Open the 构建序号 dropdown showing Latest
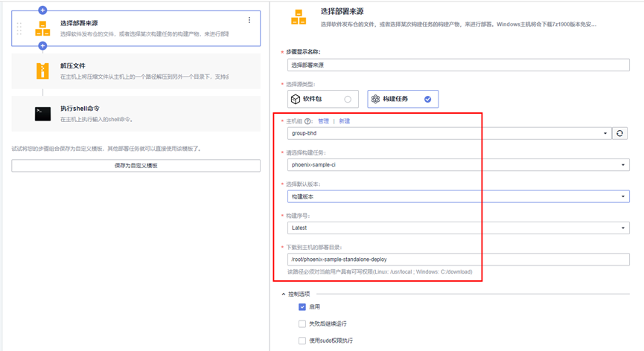Screen dimensions: 644x351 coord(459,228)
